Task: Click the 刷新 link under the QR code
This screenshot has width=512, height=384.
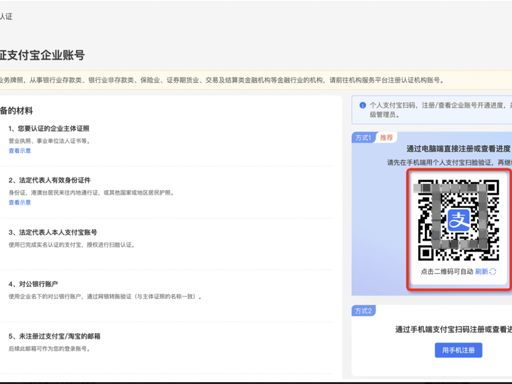Action: [x=482, y=272]
